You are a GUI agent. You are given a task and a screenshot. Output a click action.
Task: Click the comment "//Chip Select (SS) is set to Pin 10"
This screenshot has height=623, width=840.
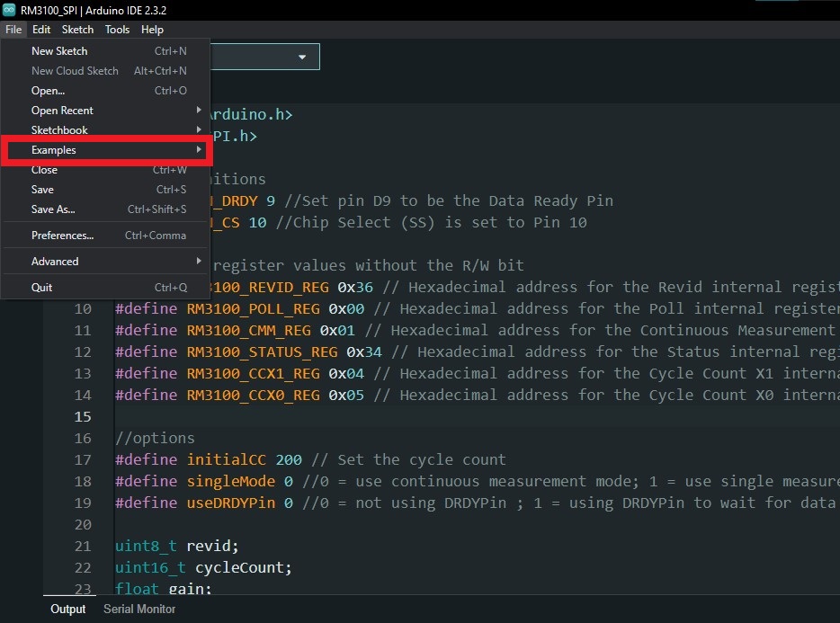[x=432, y=222]
